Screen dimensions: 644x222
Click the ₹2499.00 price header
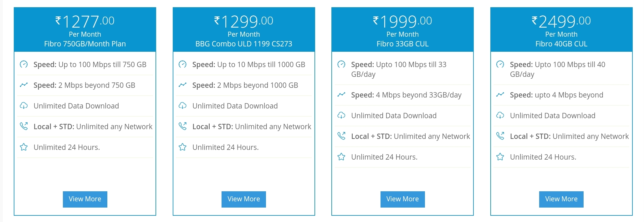[561, 21]
